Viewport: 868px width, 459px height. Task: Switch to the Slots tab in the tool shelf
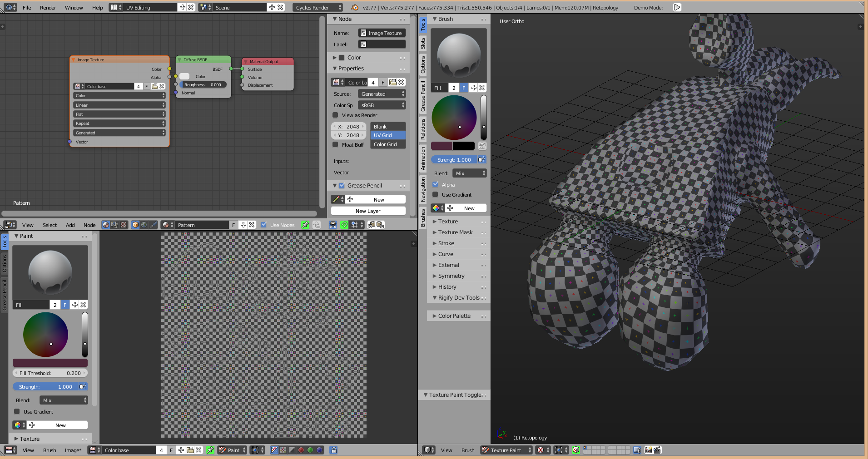(423, 44)
